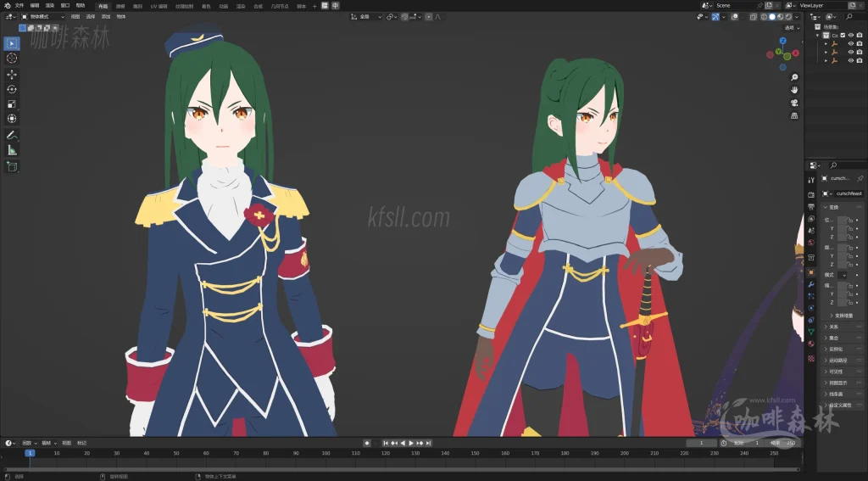868x481 pixels.
Task: Select the Rotate tool
Action: tap(12, 89)
